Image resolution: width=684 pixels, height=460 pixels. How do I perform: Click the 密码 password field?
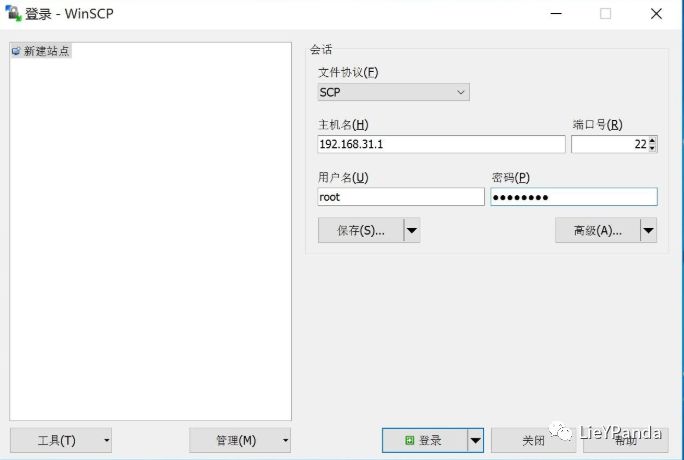[x=574, y=197]
